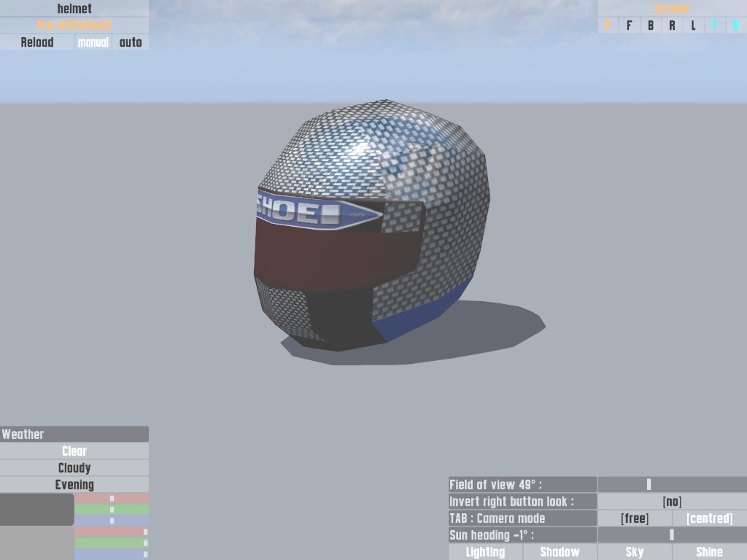
Task: Click the Sun heading -1° label
Action: [522, 534]
